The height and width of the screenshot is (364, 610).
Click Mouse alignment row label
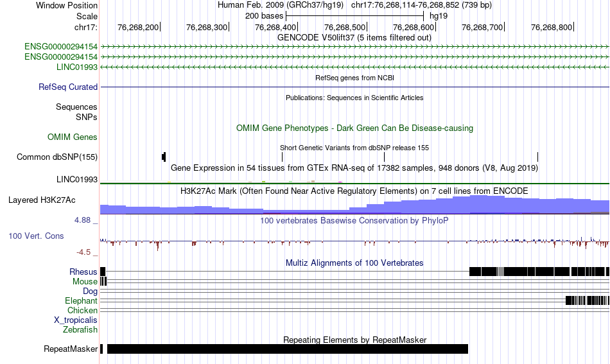pyautogui.click(x=85, y=282)
